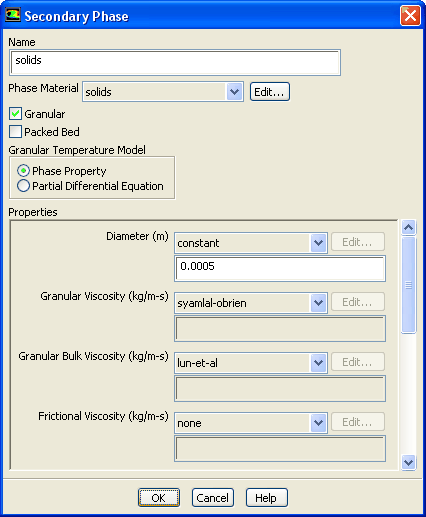Click Edit button next to Phase Material

click(270, 92)
